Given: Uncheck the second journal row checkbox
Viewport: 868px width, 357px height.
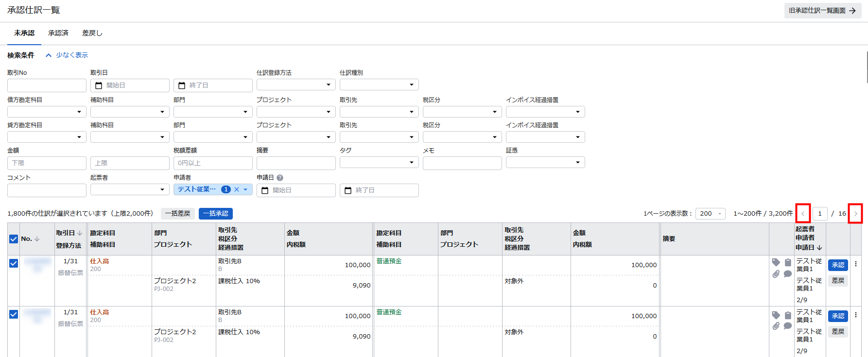Looking at the screenshot, I should 14,314.
